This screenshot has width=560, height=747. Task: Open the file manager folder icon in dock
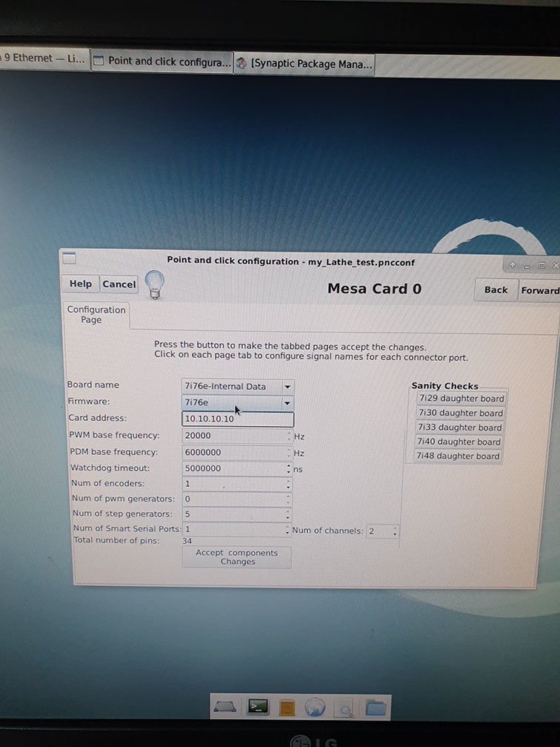coord(376,708)
